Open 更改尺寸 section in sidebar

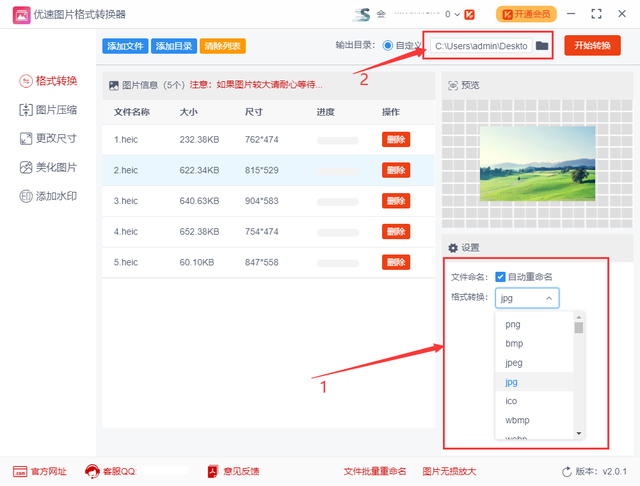(x=56, y=138)
